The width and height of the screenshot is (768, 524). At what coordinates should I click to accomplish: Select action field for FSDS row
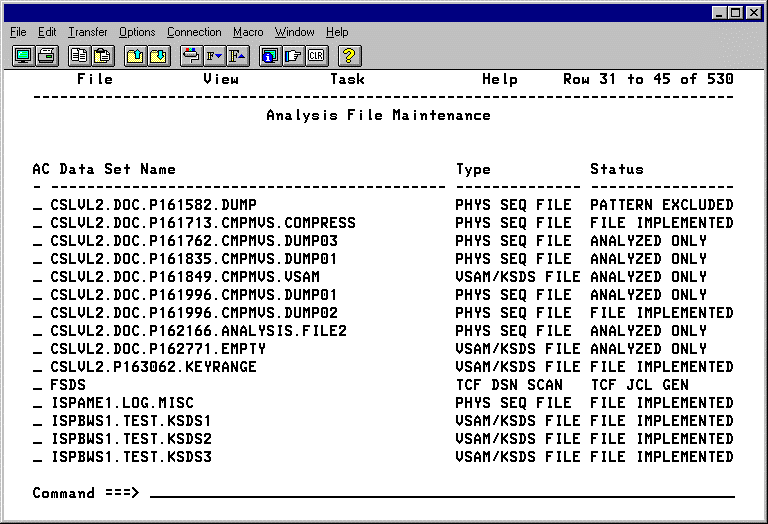click(x=38, y=386)
